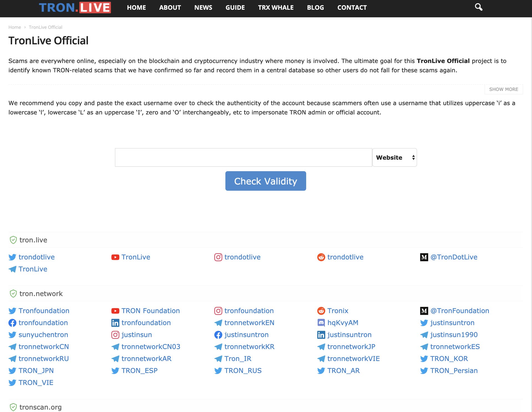The height and width of the screenshot is (412, 532).
Task: Open TRON_ESP Twitter link
Action: [x=139, y=370]
